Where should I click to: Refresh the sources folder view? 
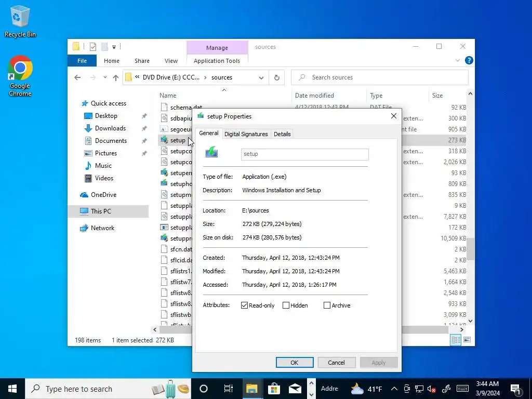[x=277, y=77]
